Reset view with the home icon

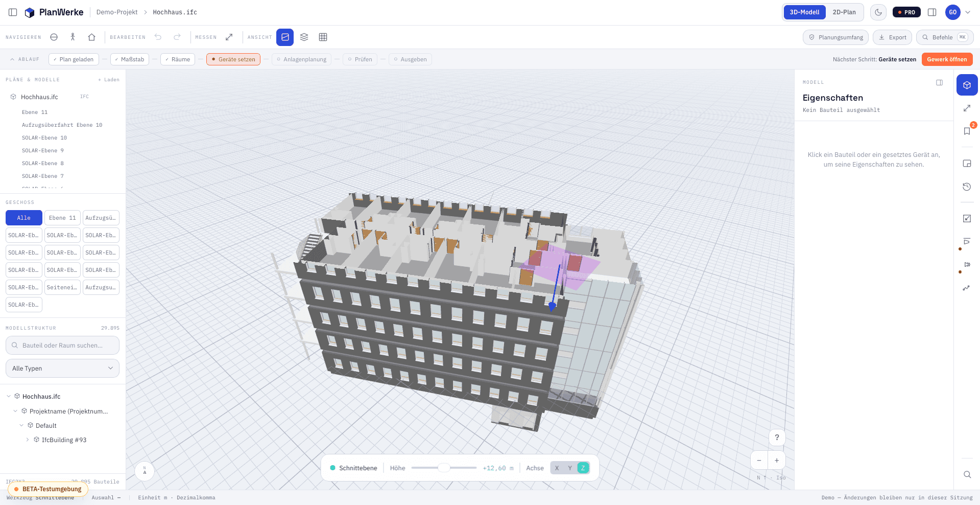click(x=92, y=37)
